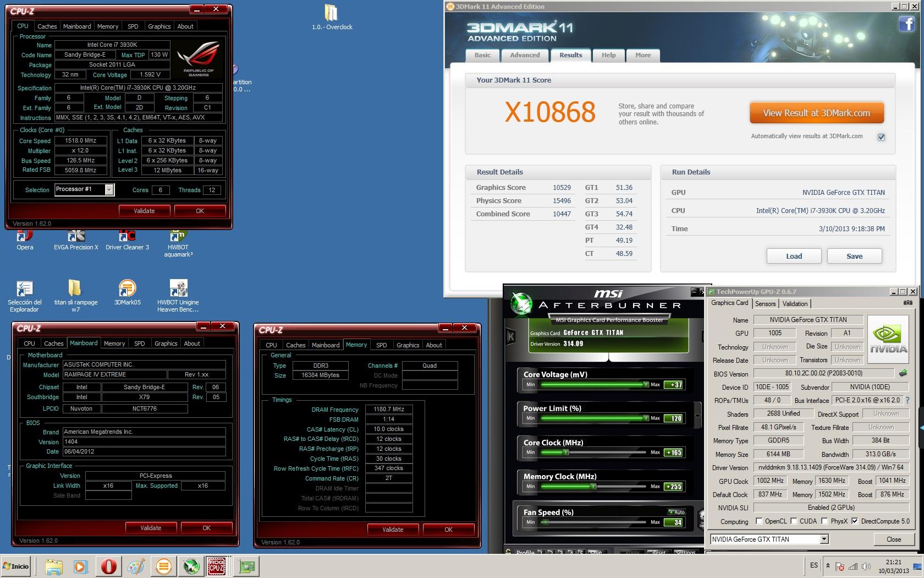
Task: Click the Save button in 3DMark 11
Action: [x=854, y=256]
